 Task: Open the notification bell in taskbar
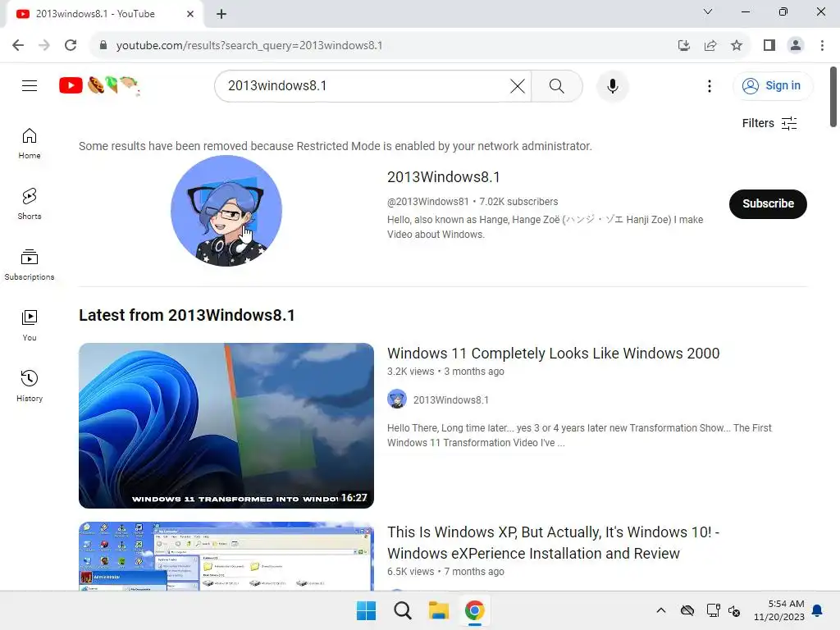(817, 610)
